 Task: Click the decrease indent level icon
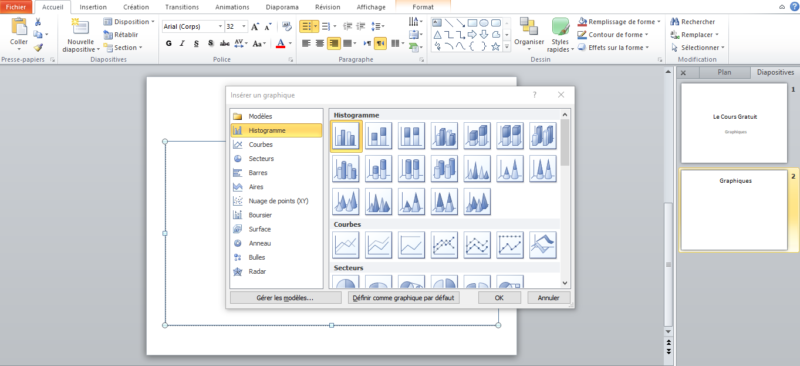pyautogui.click(x=348, y=26)
